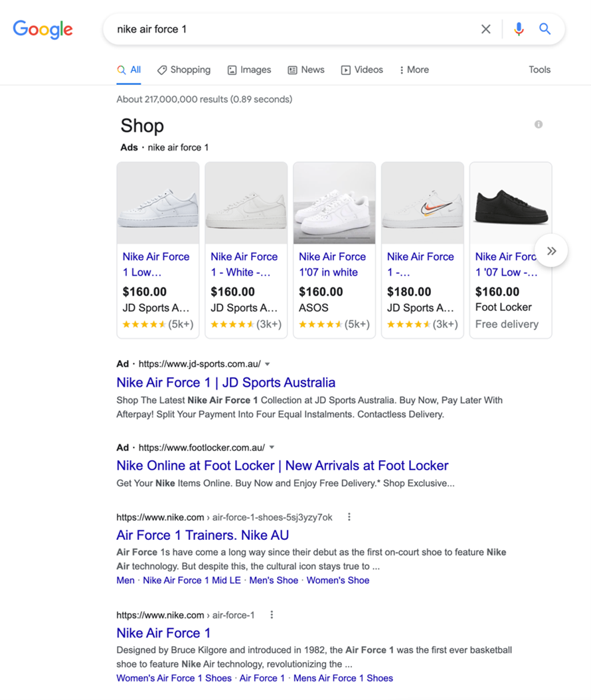This screenshot has height=700, width=591.
Task: Click the Tools button
Action: 540,70
